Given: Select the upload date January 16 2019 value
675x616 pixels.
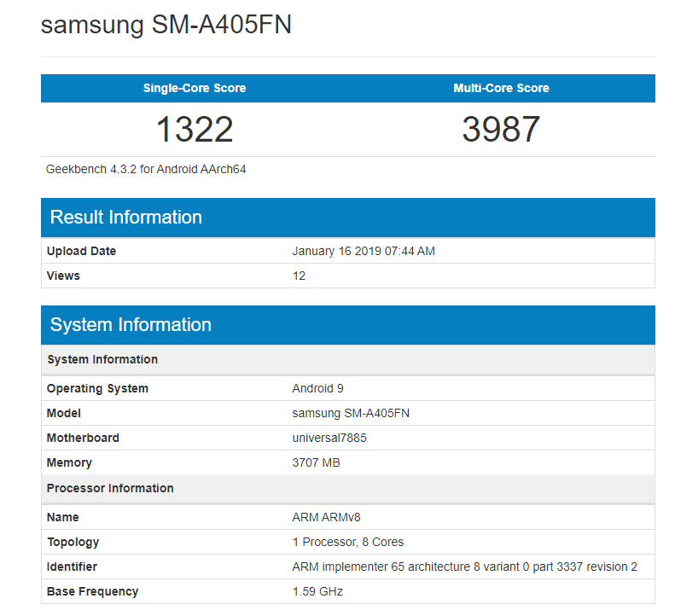Looking at the screenshot, I should coord(364,251).
